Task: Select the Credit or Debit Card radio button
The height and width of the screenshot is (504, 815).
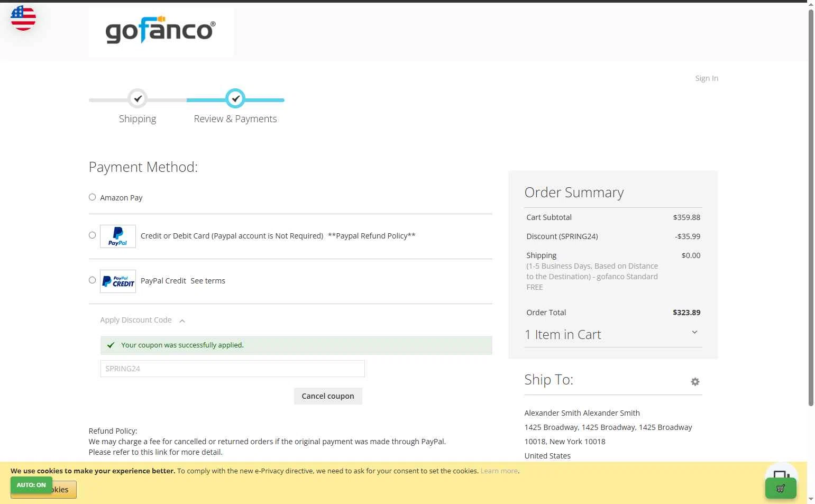Action: (x=92, y=235)
